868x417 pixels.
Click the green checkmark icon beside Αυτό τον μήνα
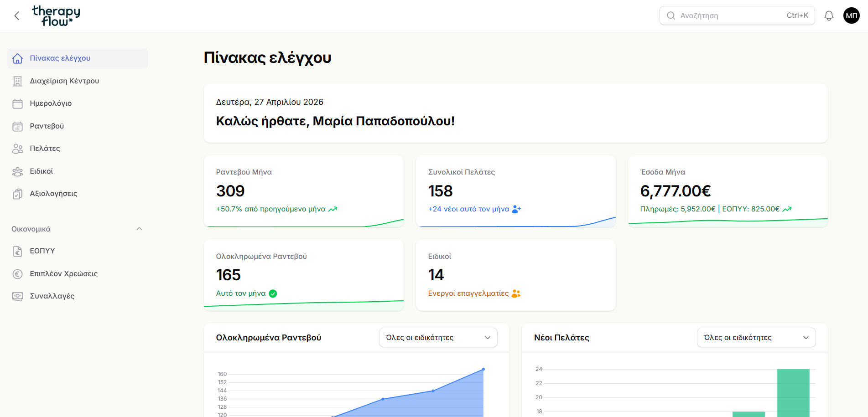coord(273,293)
